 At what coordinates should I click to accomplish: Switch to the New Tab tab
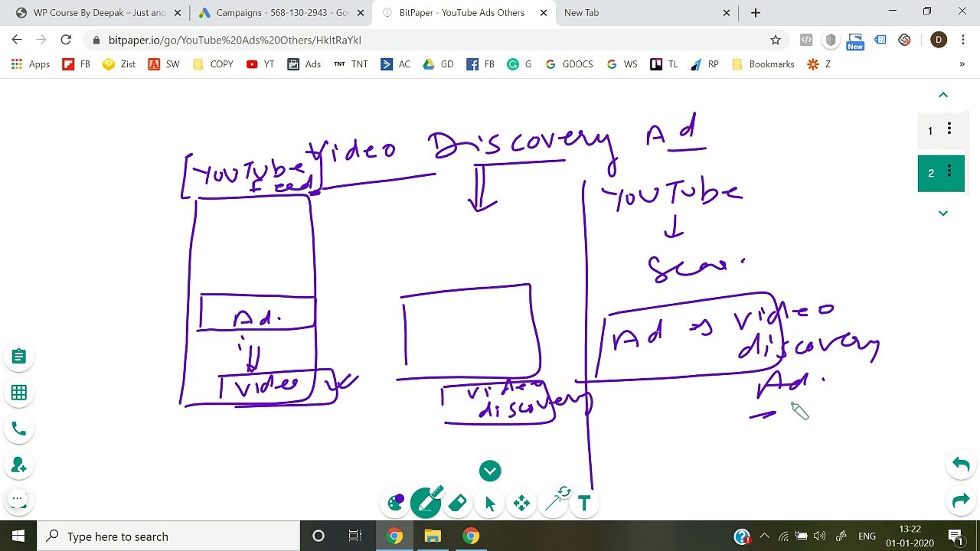(647, 12)
